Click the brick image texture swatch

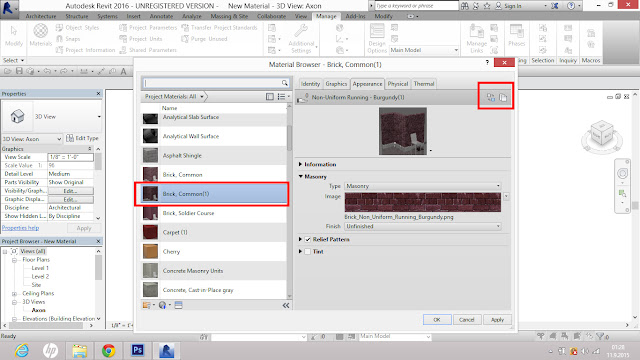click(x=422, y=202)
